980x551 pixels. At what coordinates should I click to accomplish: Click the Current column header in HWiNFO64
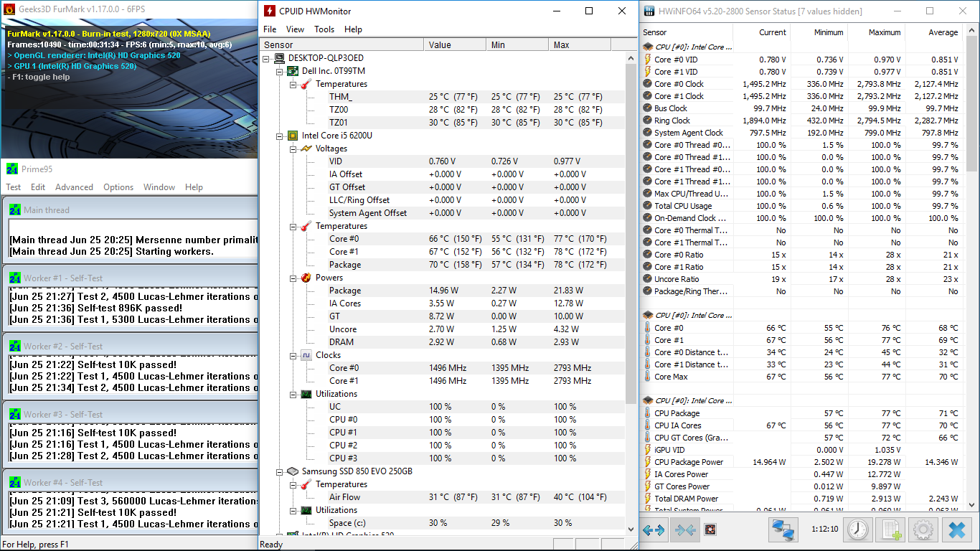tap(761, 32)
